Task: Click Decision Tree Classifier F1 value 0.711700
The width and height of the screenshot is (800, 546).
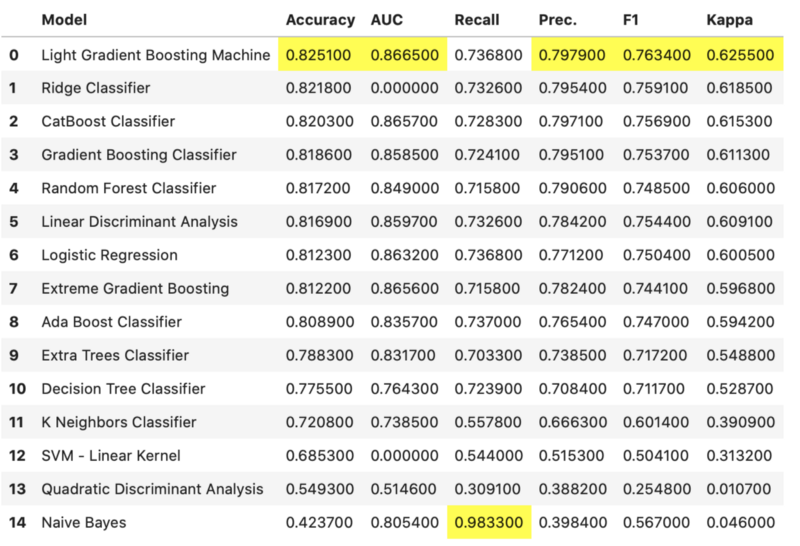Action: [x=656, y=389]
